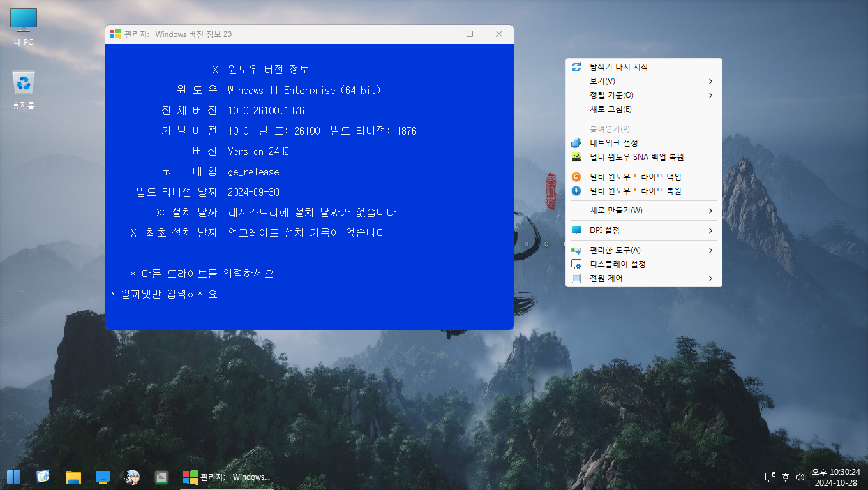Click the Windows logo in console title bar
The height and width of the screenshot is (490, 868).
[116, 34]
